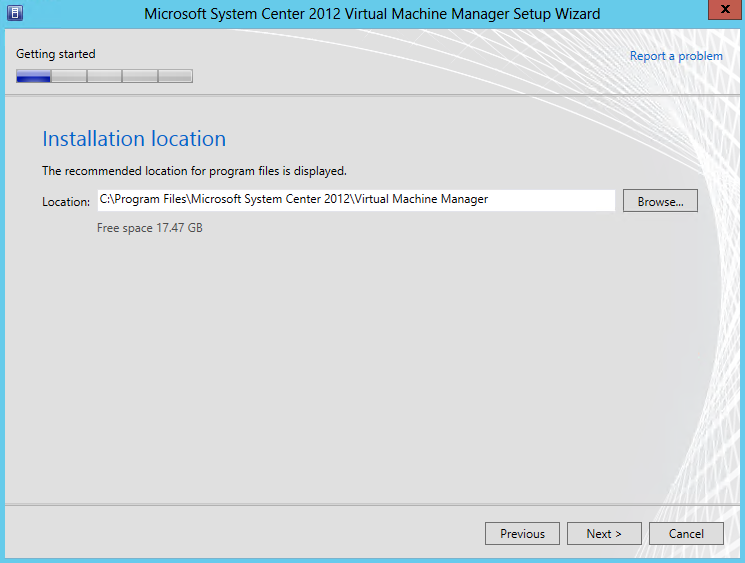The image size is (745, 563).
Task: Click the wizard window title text
Action: tap(372, 14)
